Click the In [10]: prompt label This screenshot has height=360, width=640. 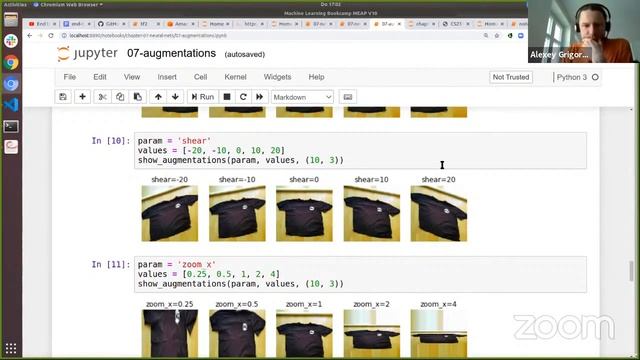pos(111,141)
